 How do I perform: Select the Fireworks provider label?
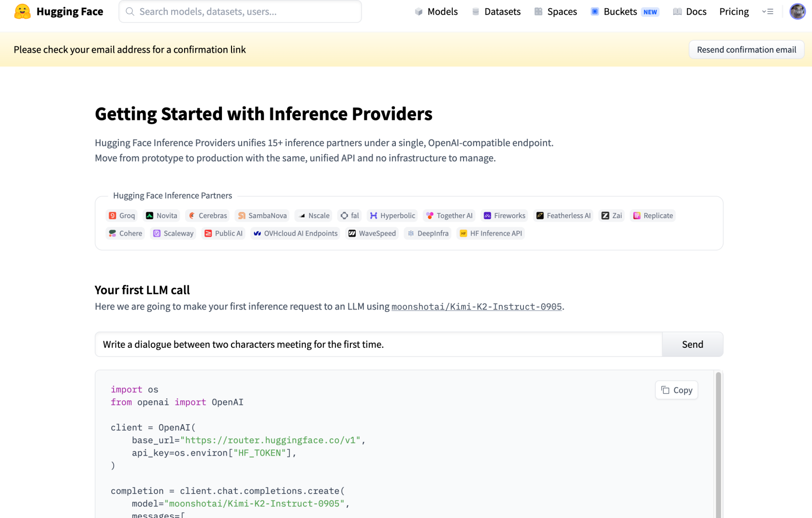click(x=509, y=216)
